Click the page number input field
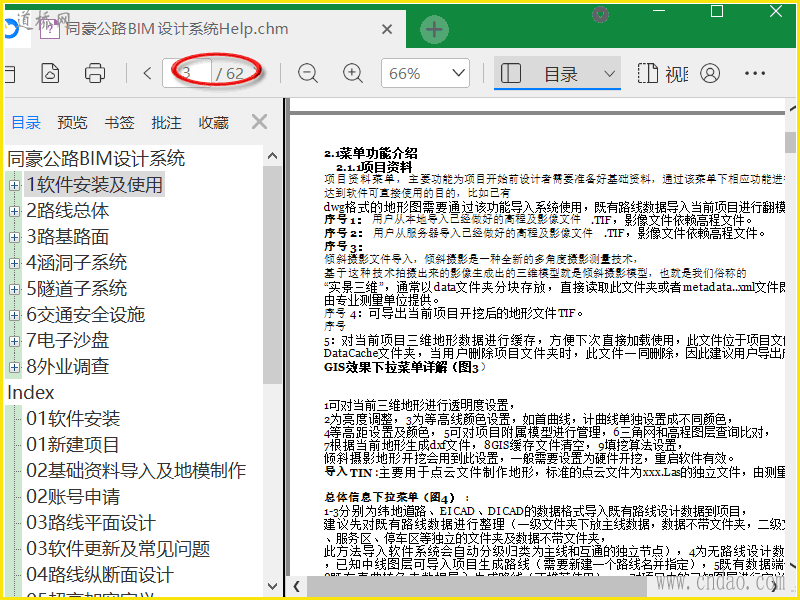Image resolution: width=800 pixels, height=600 pixels. click(187, 73)
